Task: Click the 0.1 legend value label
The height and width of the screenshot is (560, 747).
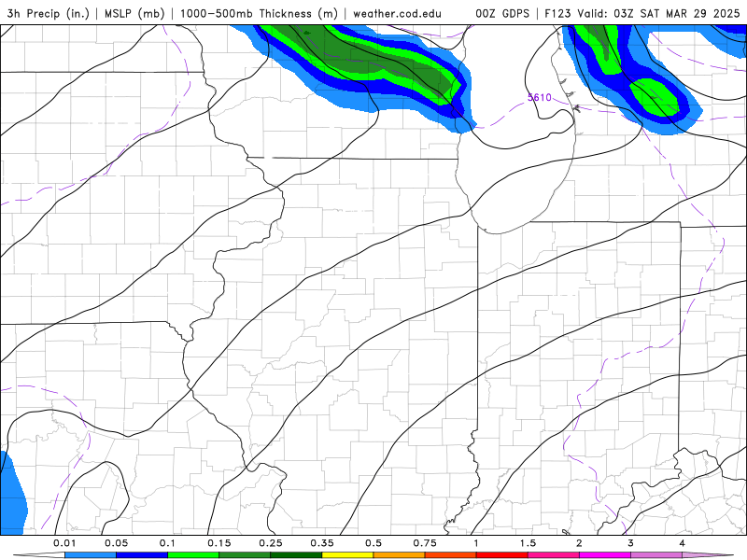Action: [168, 543]
